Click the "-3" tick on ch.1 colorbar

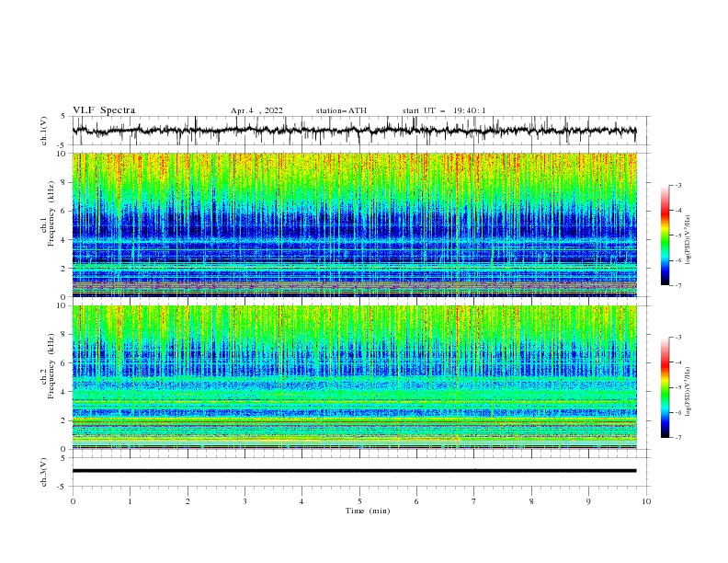pos(678,185)
